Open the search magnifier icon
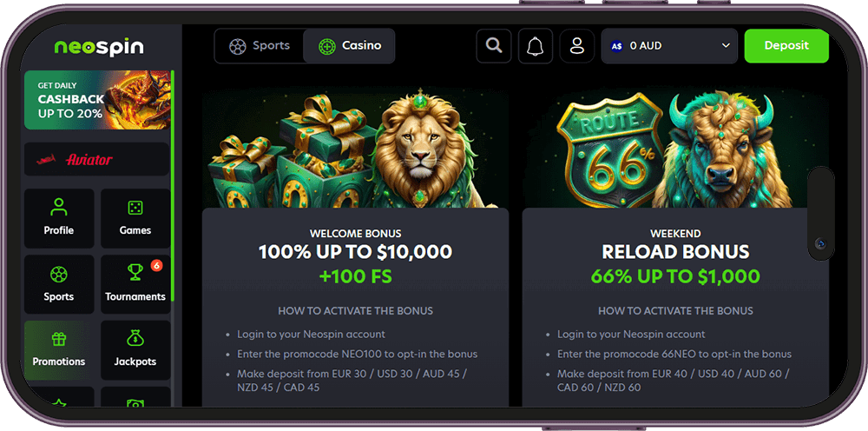The image size is (868, 431). [x=494, y=46]
